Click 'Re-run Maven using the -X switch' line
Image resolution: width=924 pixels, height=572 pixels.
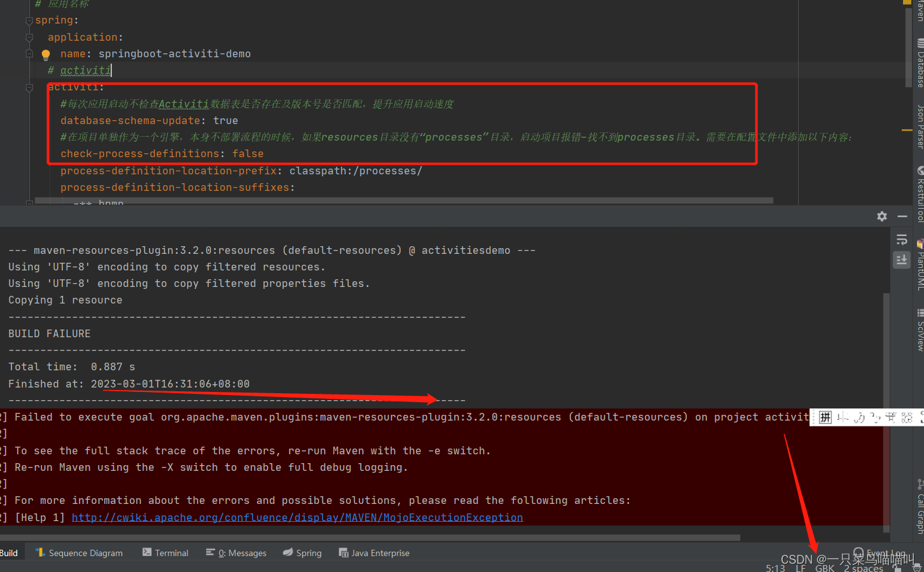(211, 467)
